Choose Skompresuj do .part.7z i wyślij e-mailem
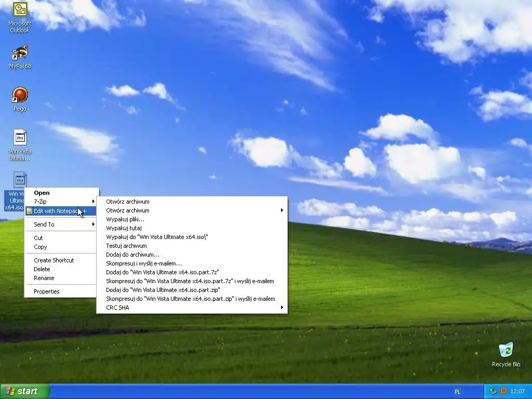This screenshot has height=399, width=532. click(x=192, y=281)
